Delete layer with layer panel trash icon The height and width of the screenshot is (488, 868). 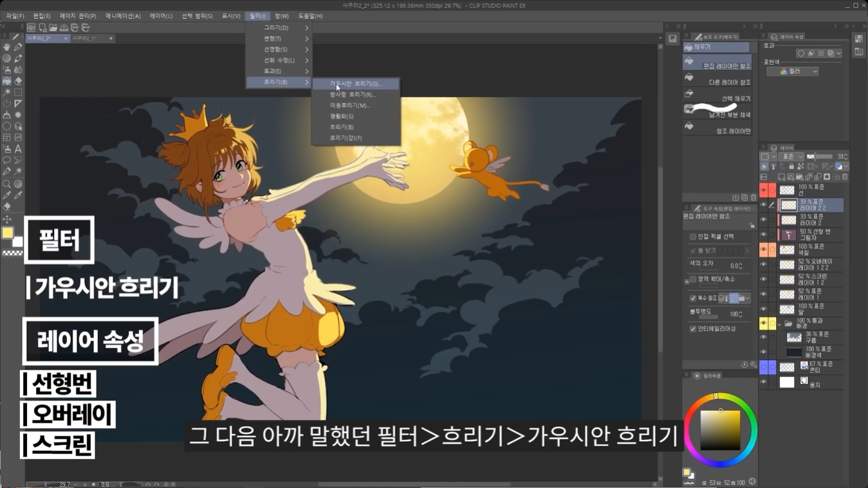point(845,177)
